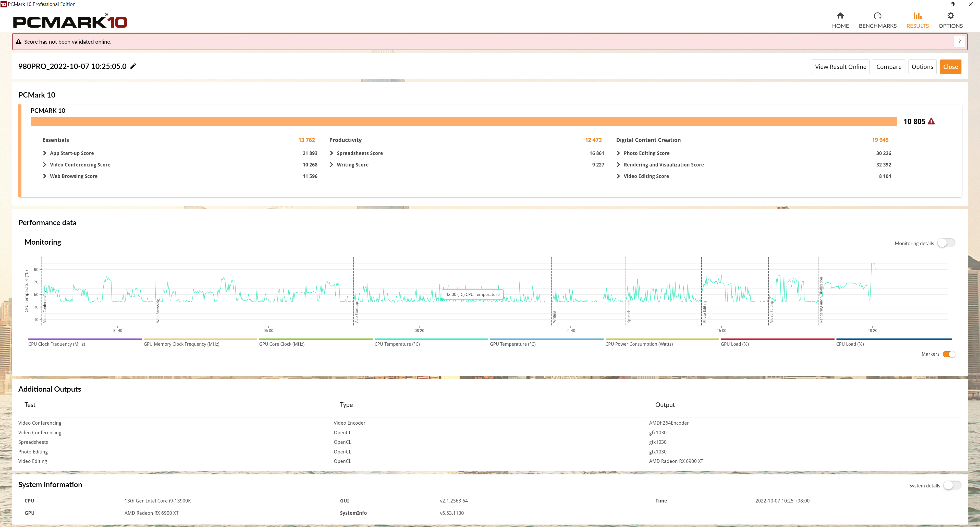The width and height of the screenshot is (980, 527).
Task: Go to the OPTIONS tab label
Action: tap(950, 26)
